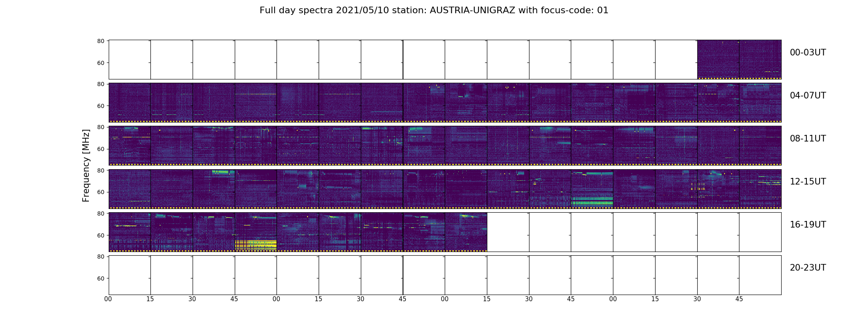The image size is (868, 331).
Task: Click the 80 tick label of the 12-15UT row
Action: [x=100, y=170]
